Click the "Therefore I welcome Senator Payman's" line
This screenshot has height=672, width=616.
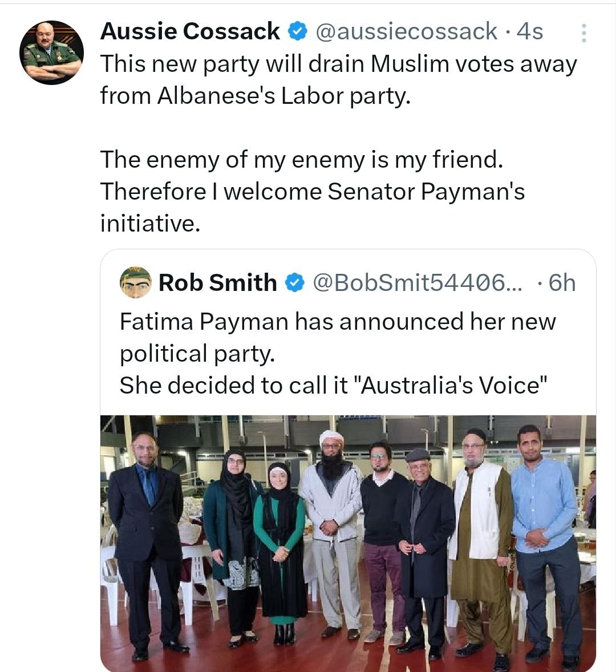click(x=312, y=192)
